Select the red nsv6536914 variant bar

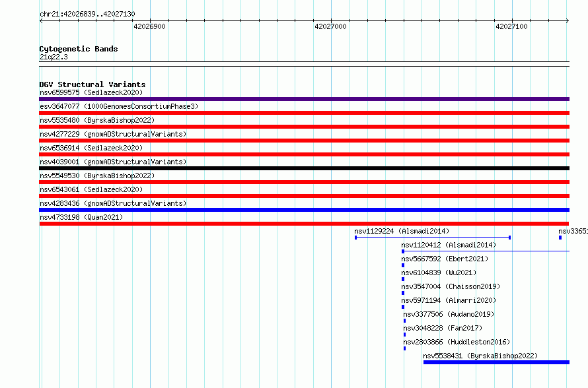pyautogui.click(x=304, y=154)
